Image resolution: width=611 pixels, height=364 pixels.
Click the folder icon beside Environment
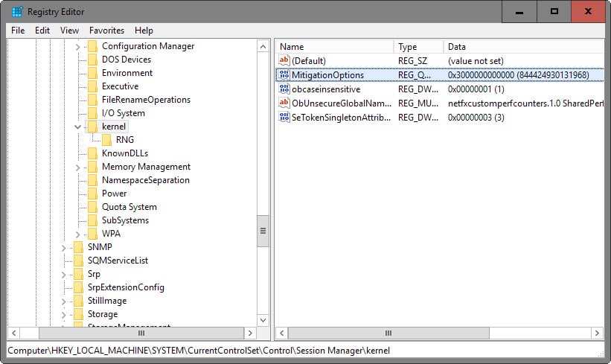92,73
